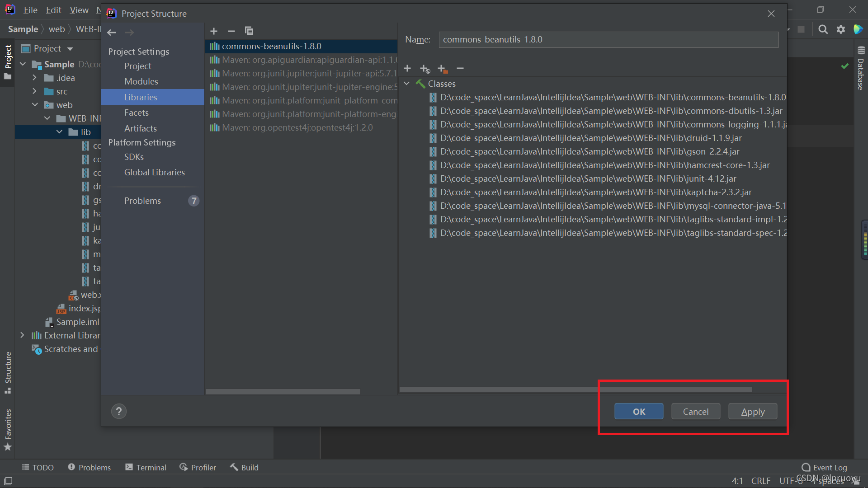
Task: Open the Event Log
Action: pyautogui.click(x=824, y=467)
